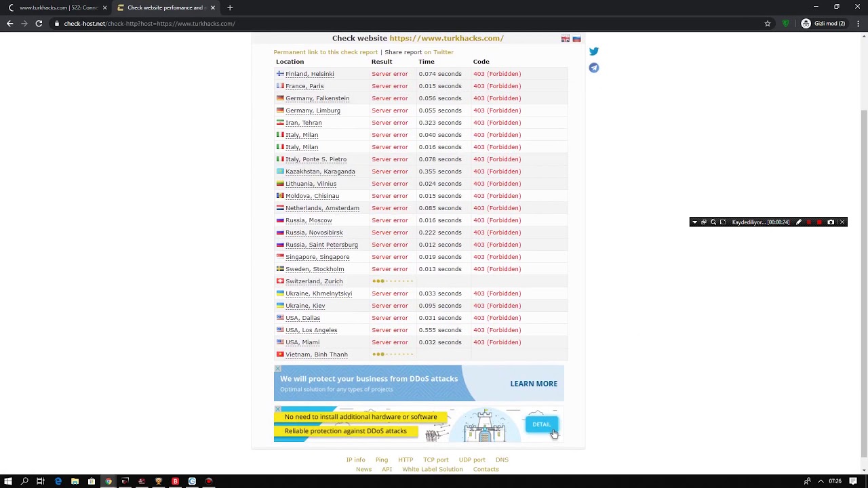
Task: Click the Iran, Tehran location link
Action: tap(303, 123)
